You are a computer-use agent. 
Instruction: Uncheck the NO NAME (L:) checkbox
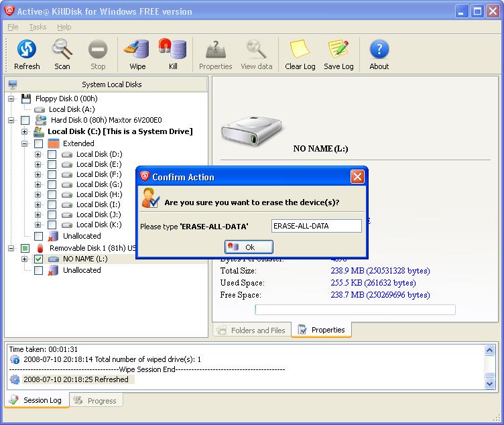click(x=39, y=259)
